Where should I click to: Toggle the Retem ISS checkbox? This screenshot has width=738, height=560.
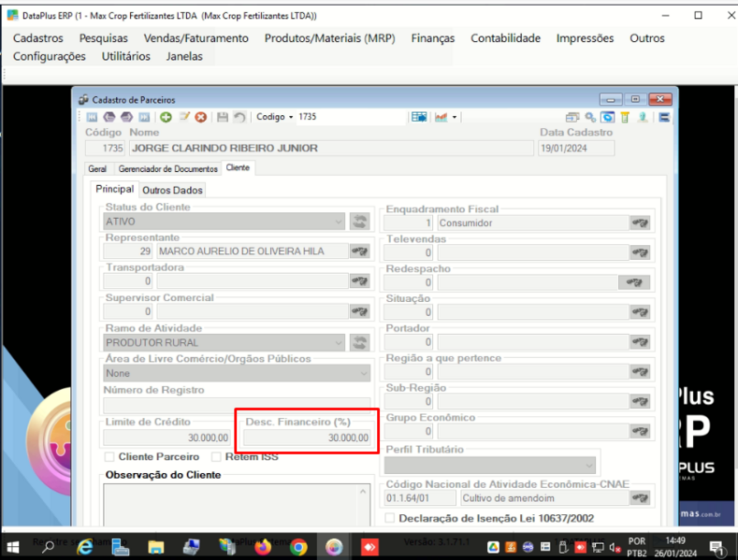point(216,456)
